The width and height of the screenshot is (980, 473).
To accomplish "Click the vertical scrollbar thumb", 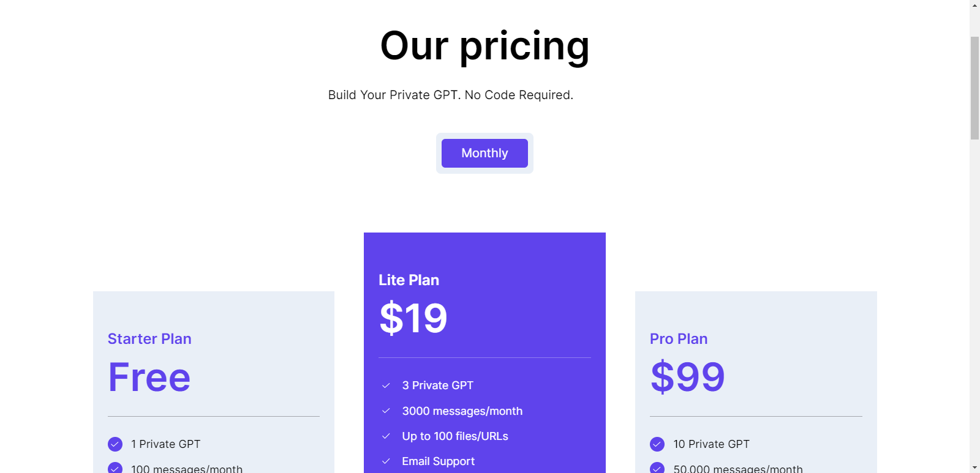I will pyautogui.click(x=974, y=88).
